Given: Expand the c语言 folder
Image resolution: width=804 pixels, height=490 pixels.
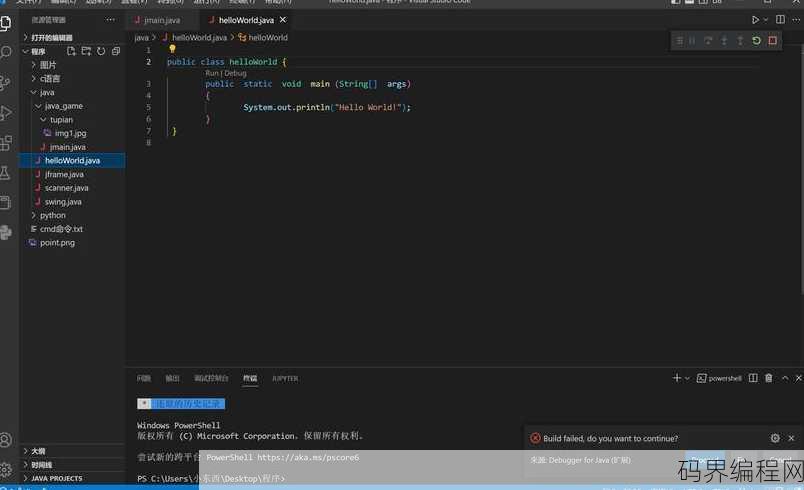Looking at the screenshot, I should [x=74, y=78].
